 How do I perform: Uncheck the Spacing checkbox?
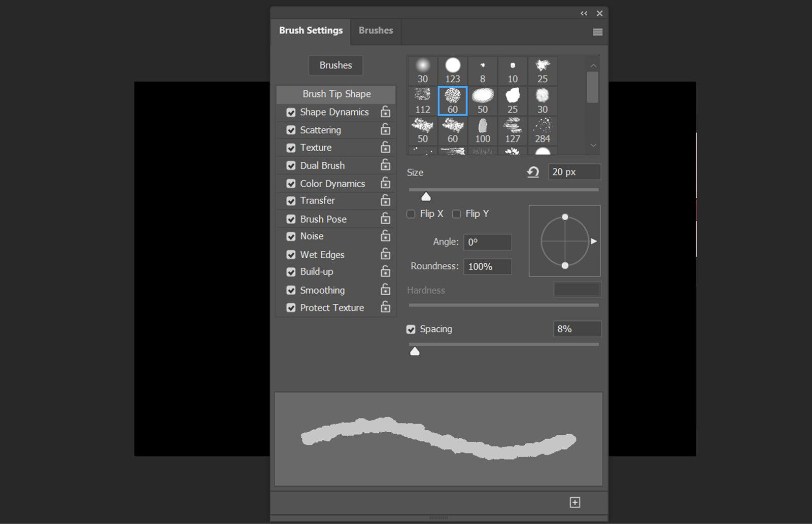click(411, 329)
